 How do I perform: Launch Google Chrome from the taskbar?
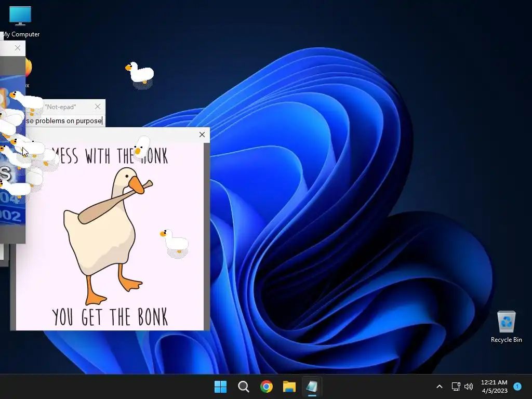click(267, 387)
